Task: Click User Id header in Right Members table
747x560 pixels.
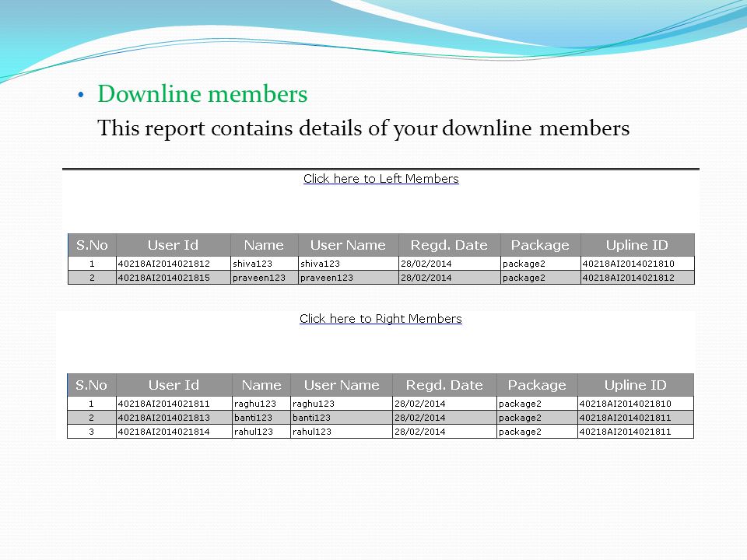Action: (x=174, y=385)
